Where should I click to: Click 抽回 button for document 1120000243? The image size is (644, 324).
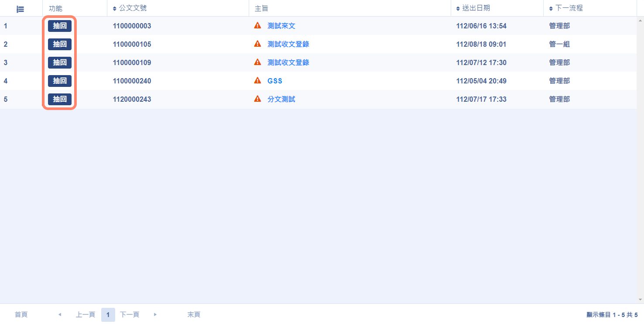(60, 99)
